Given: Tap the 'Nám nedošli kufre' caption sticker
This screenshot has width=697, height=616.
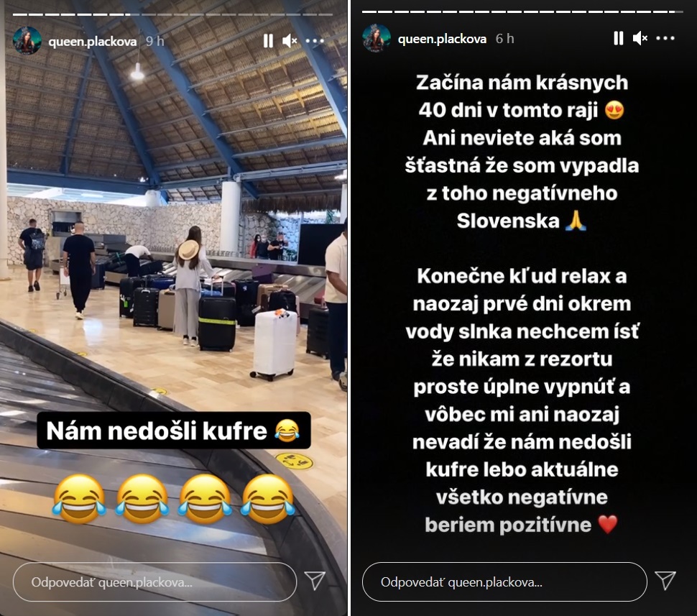Looking at the screenshot, I should [174, 431].
